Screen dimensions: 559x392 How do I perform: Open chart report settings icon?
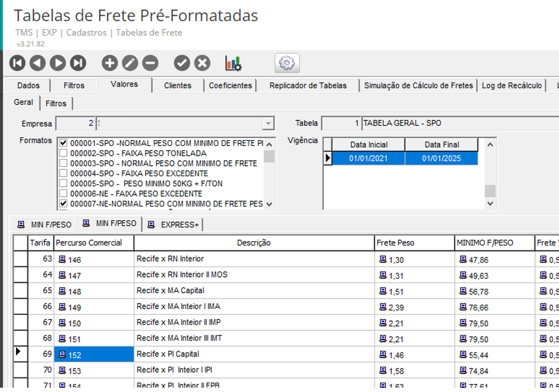click(x=233, y=63)
